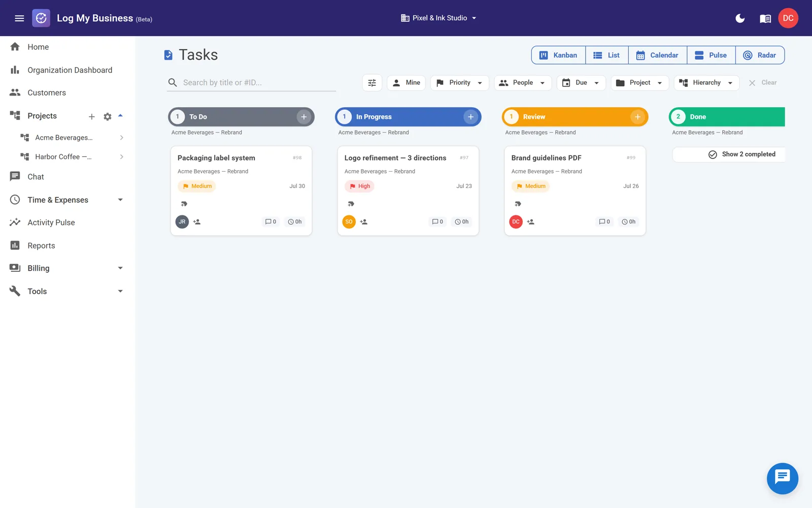Add task to Review column
812x508 pixels.
click(637, 117)
